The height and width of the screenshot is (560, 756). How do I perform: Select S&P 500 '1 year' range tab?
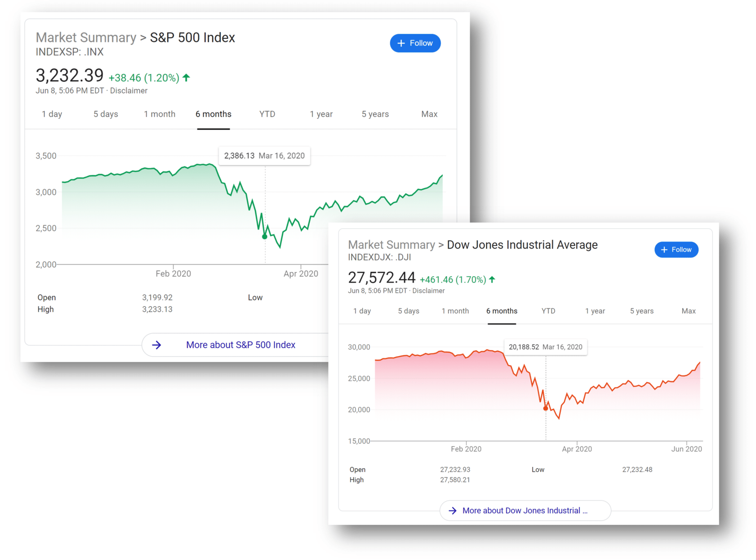point(321,114)
